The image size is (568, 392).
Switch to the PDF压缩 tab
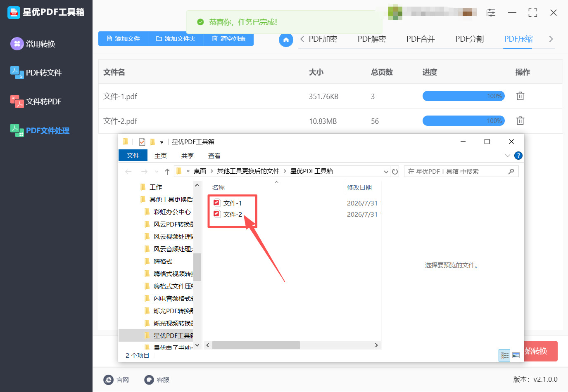pyautogui.click(x=518, y=39)
